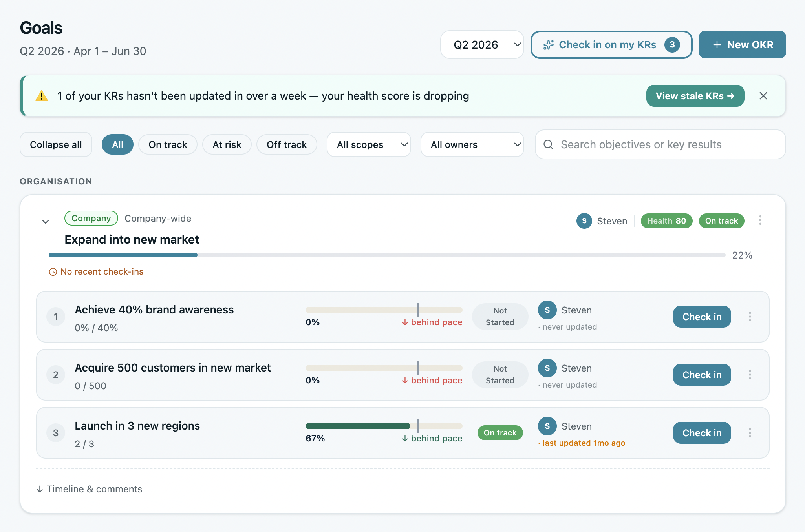805x532 pixels.
Task: Open the objective's three-dot options menu
Action: tap(760, 220)
